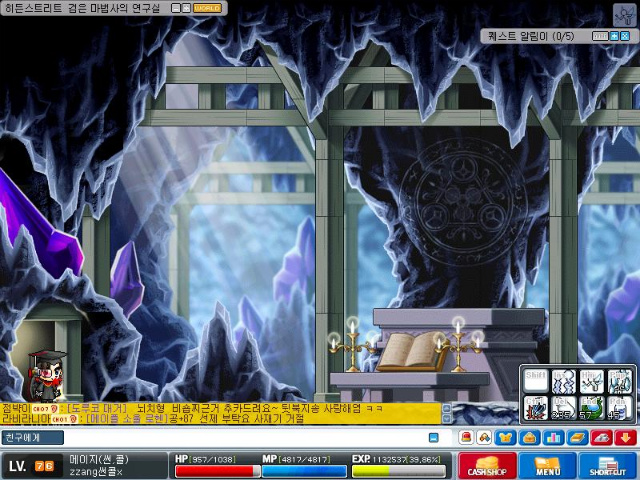Screen dimensions: 640x480
Task: Open the red siren report icon
Action: tap(466, 438)
